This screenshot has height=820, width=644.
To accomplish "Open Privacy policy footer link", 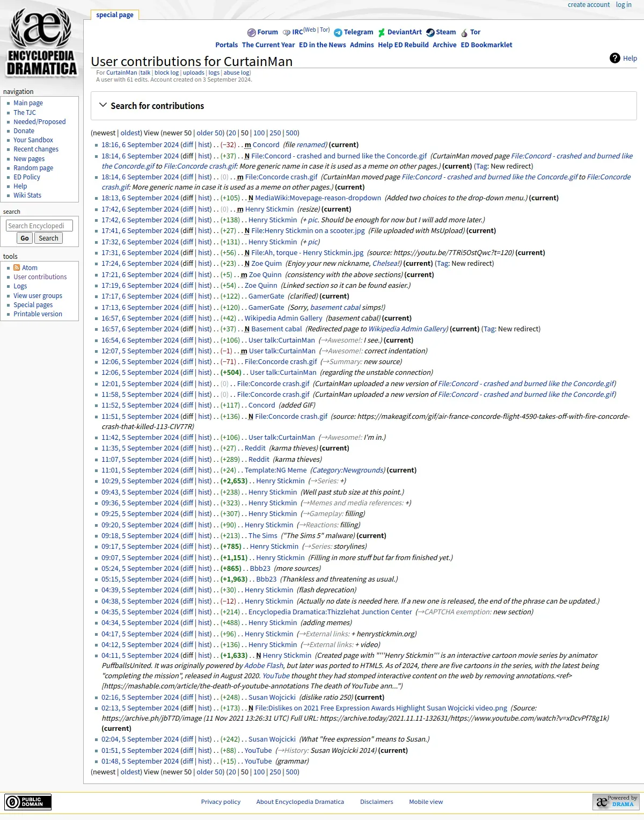I will tap(221, 802).
